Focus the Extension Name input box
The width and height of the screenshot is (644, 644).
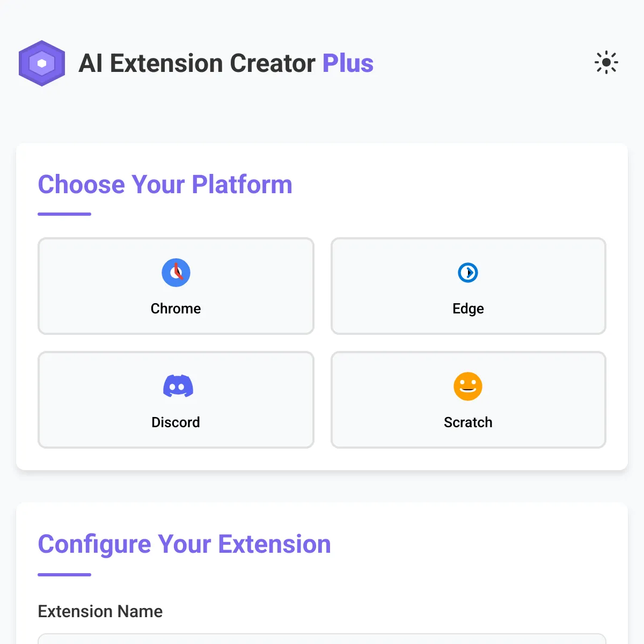322,639
